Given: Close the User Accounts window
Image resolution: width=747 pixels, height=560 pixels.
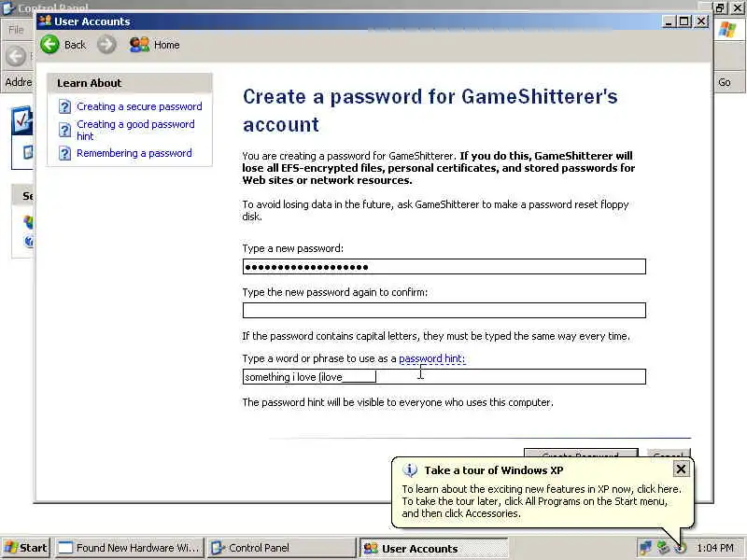Looking at the screenshot, I should (x=701, y=21).
